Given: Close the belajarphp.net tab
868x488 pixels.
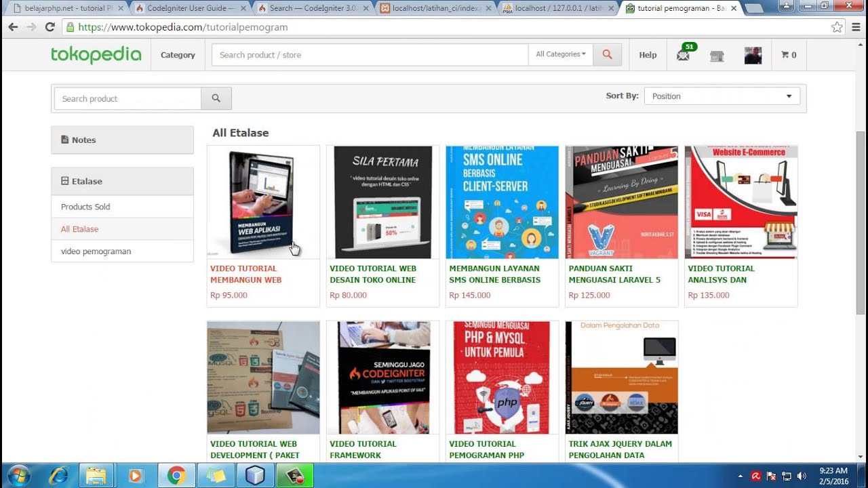Looking at the screenshot, I should click(120, 8).
